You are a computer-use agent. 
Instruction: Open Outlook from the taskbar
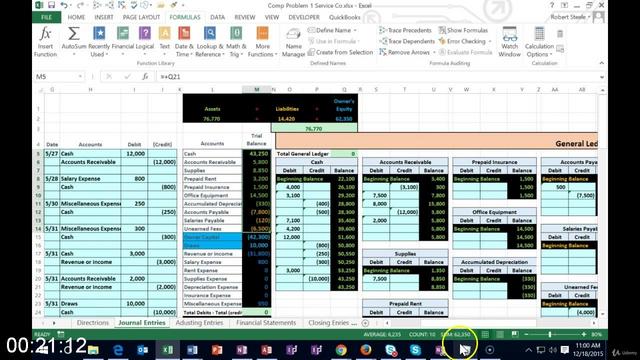(x=142, y=350)
